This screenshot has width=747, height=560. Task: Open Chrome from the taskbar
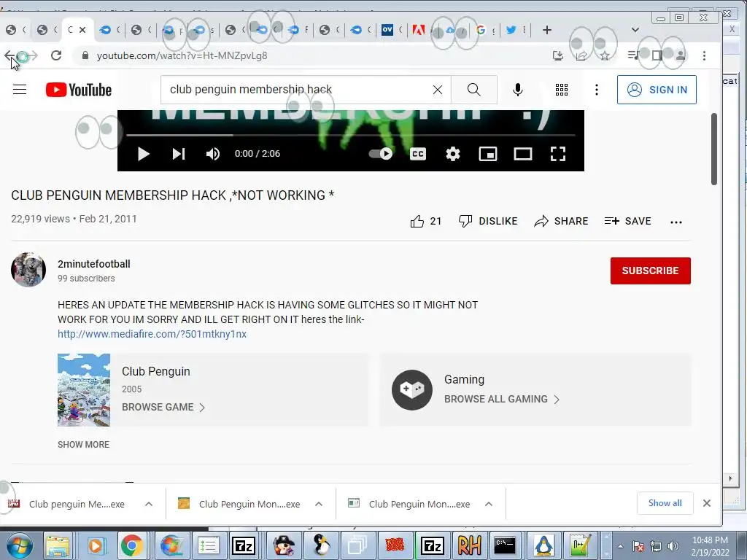coord(132,545)
